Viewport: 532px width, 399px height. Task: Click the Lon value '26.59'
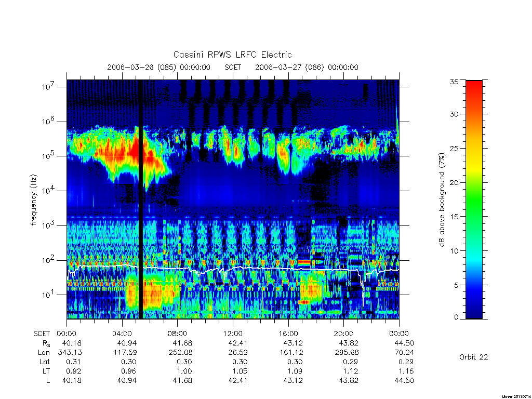[238, 353]
